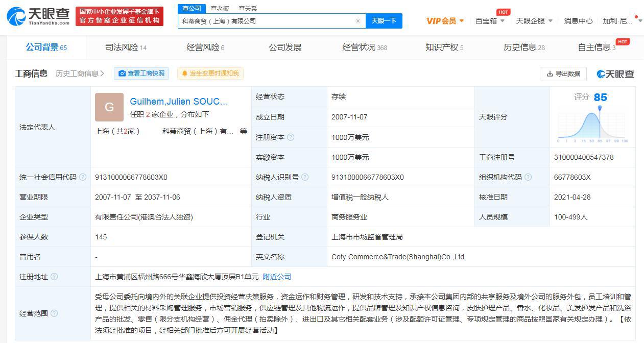
Task: Open the 科蒂商贸（上海）有... company link
Action: 198,131
